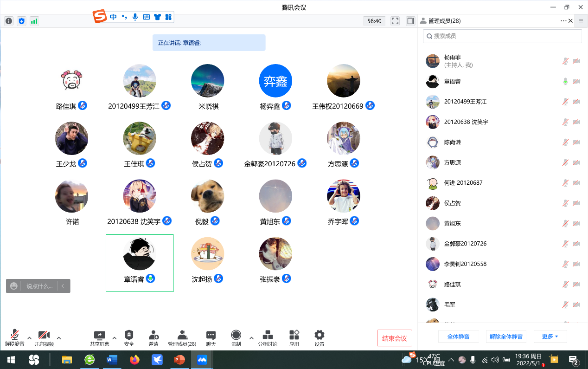Start recording with the 录制 button
This screenshot has width=588, height=369.
pos(236,337)
